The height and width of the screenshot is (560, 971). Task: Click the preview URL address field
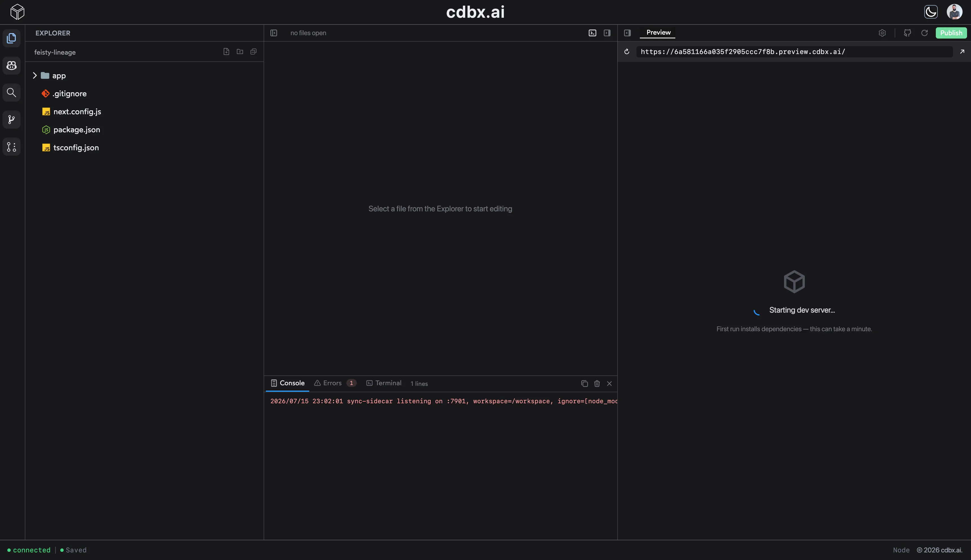(794, 51)
